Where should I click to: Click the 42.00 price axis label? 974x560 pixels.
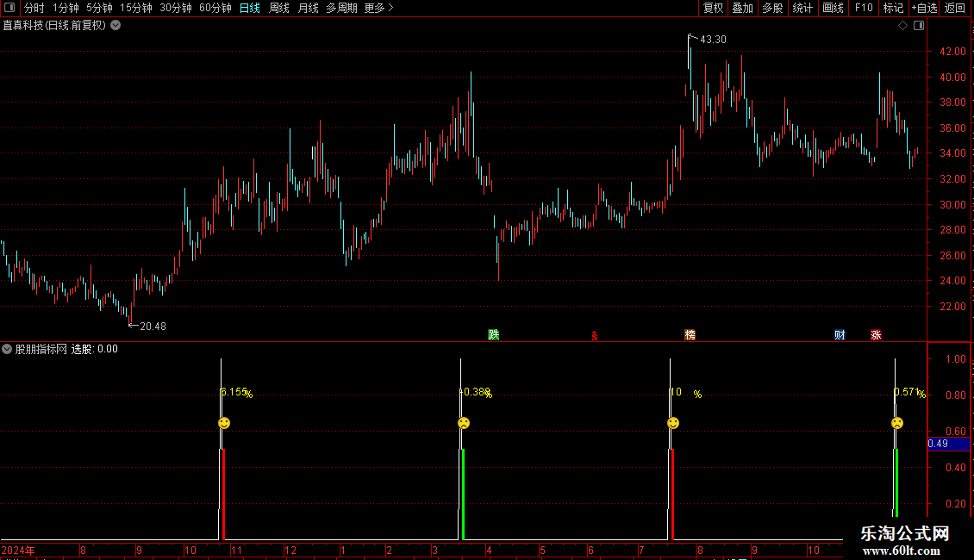(952, 52)
